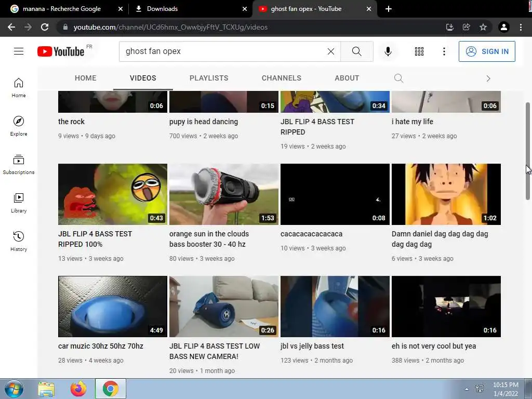532x399 pixels.
Task: Launch Firefox from the taskbar
Action: (x=78, y=389)
